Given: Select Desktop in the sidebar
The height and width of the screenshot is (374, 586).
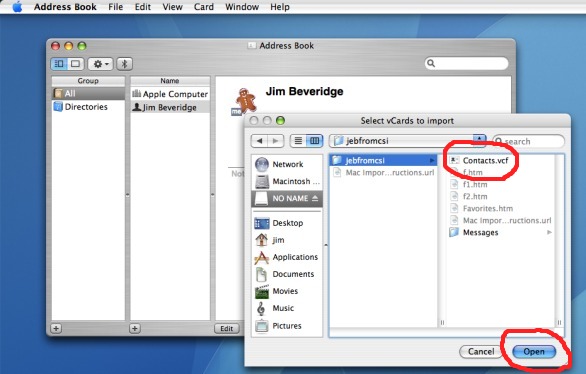Looking at the screenshot, I should (287, 223).
